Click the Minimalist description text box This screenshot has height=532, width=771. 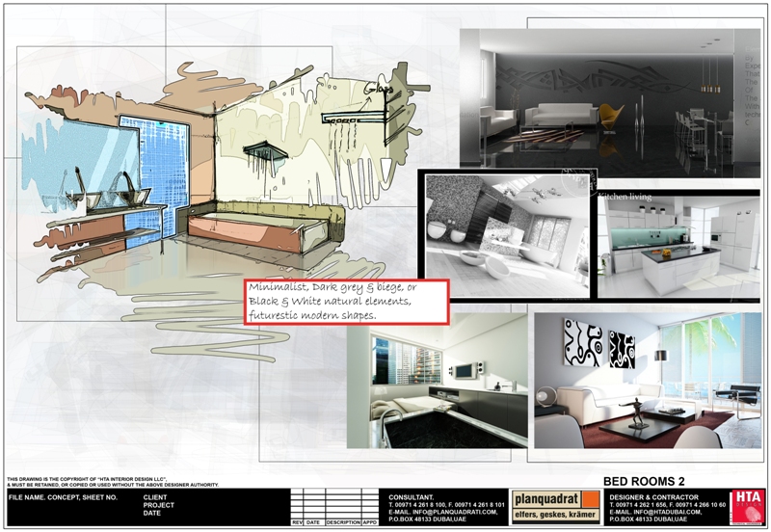coord(346,302)
